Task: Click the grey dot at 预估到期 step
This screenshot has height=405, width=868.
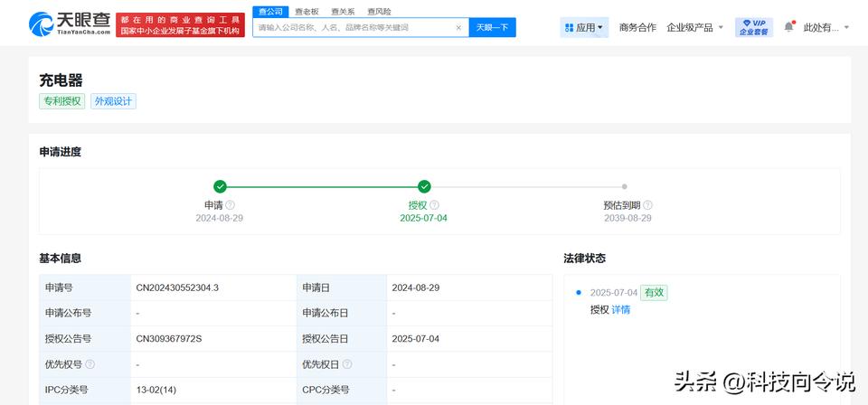Action: click(625, 186)
